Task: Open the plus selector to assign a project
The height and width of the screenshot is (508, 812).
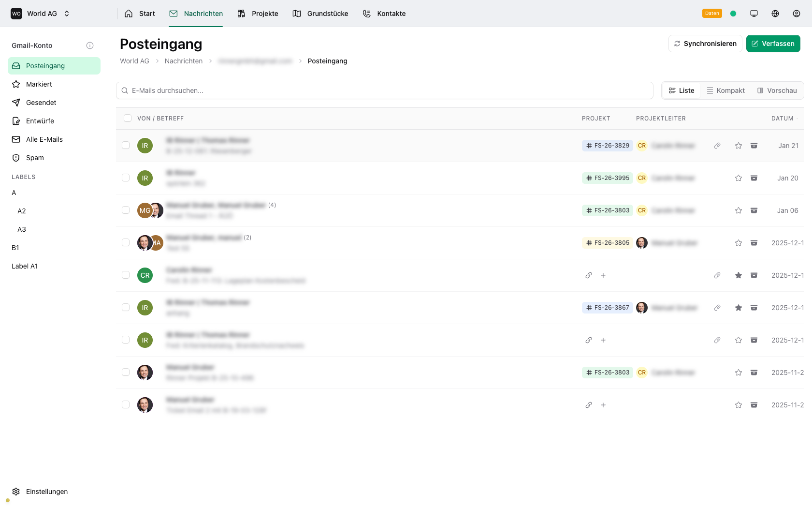Action: pyautogui.click(x=603, y=275)
